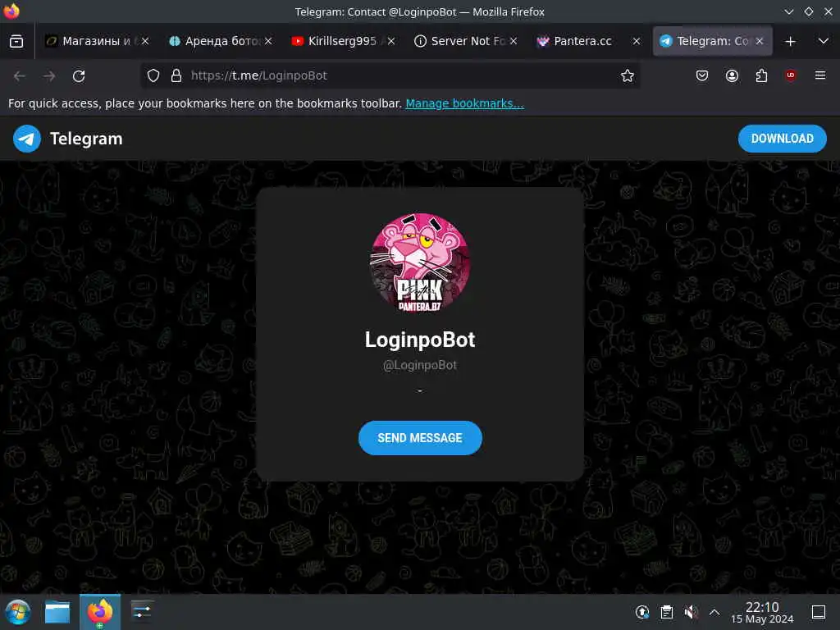Close the Pantera.cc tab
The image size is (840, 630).
[x=637, y=41]
